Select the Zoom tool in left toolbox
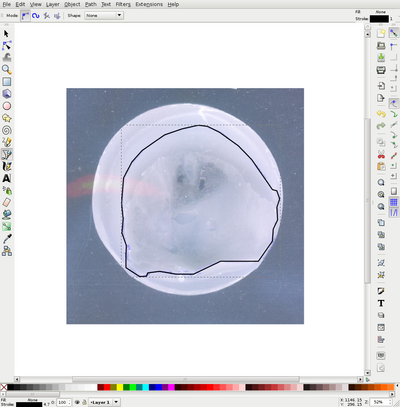This screenshot has width=400, height=407. tap(7, 70)
